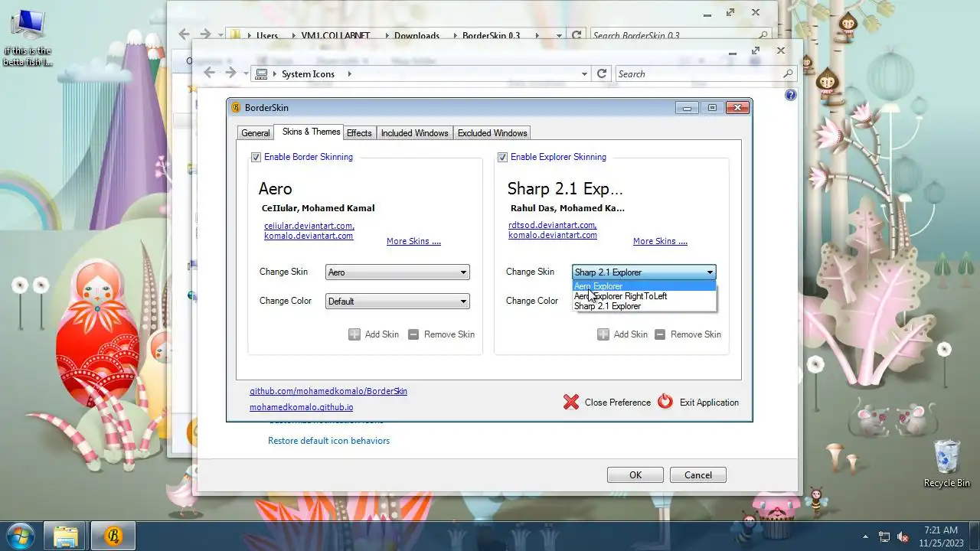This screenshot has height=551, width=980.
Task: Select Aero Explorer from the dropdown list
Action: point(644,286)
